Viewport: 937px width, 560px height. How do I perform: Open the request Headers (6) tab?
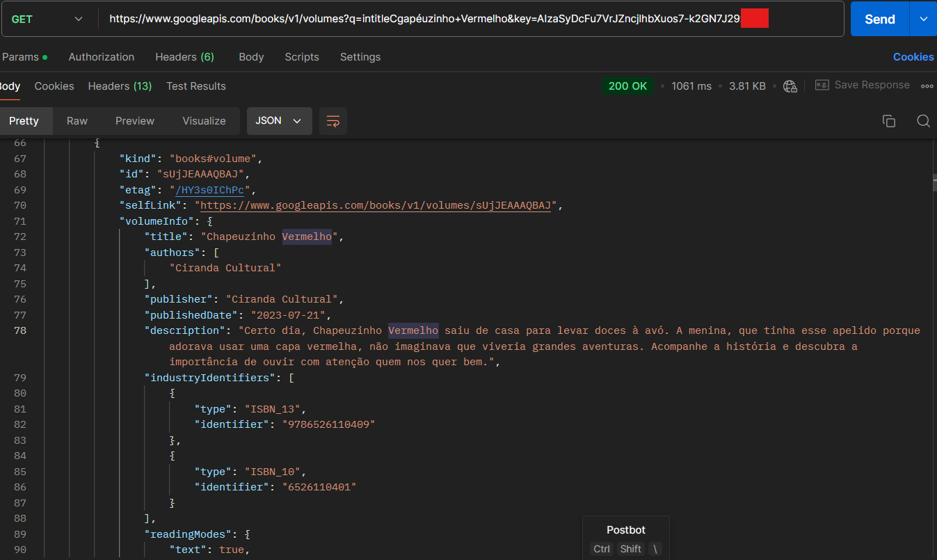pos(184,57)
